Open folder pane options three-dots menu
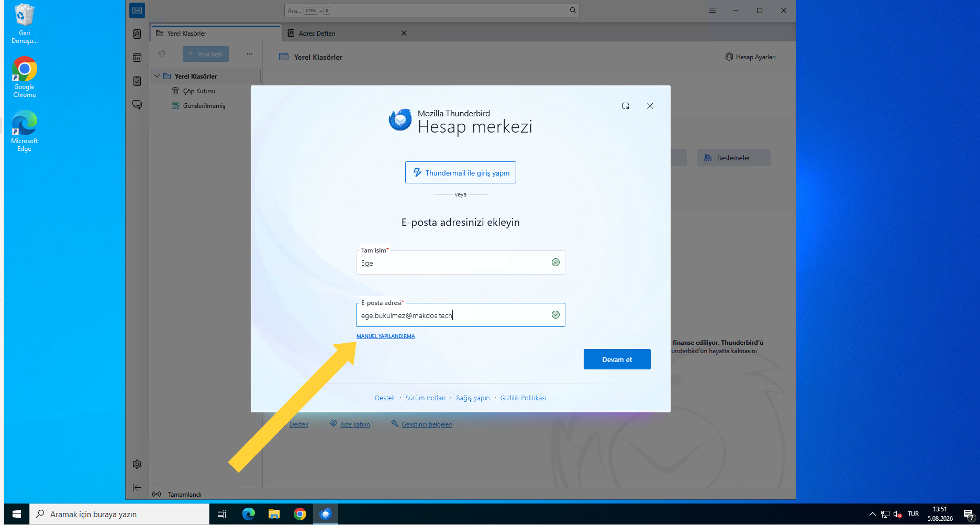Image resolution: width=980 pixels, height=525 pixels. point(250,54)
